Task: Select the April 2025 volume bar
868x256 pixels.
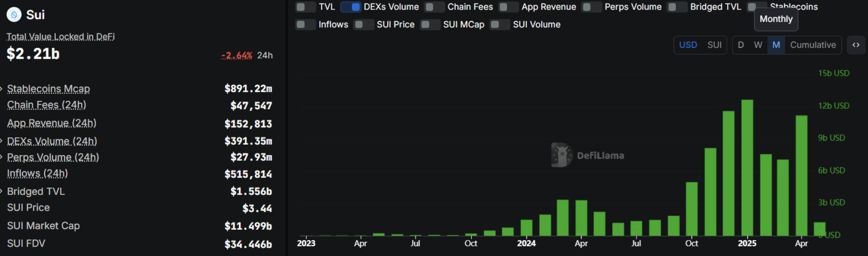Action: pos(801,176)
